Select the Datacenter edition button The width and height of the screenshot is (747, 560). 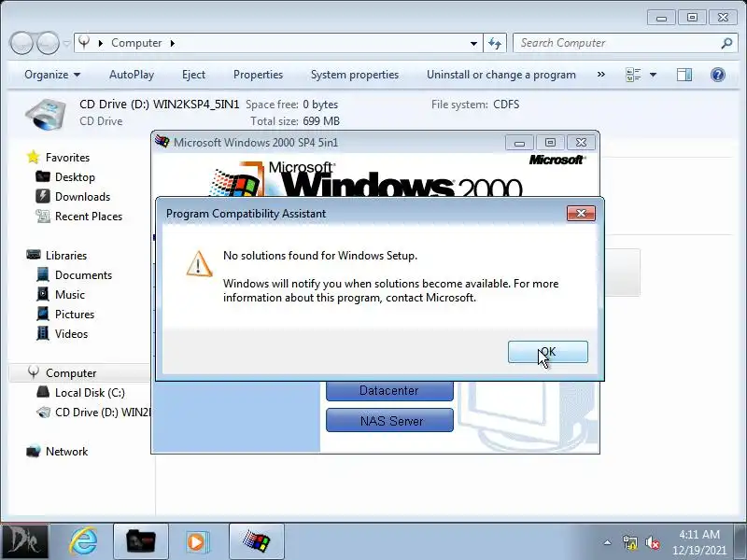click(389, 390)
